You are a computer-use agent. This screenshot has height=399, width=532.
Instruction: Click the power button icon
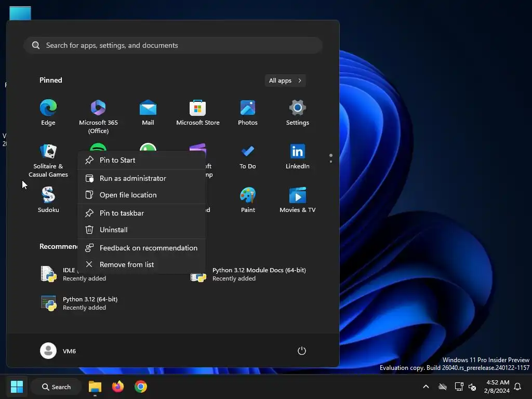[x=302, y=351]
